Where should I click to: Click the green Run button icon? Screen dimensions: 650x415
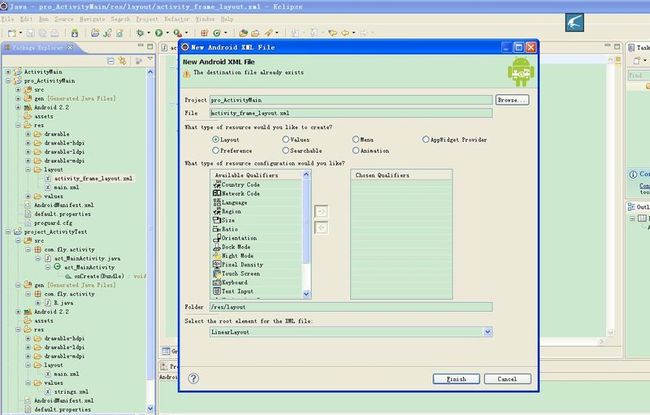[x=159, y=33]
